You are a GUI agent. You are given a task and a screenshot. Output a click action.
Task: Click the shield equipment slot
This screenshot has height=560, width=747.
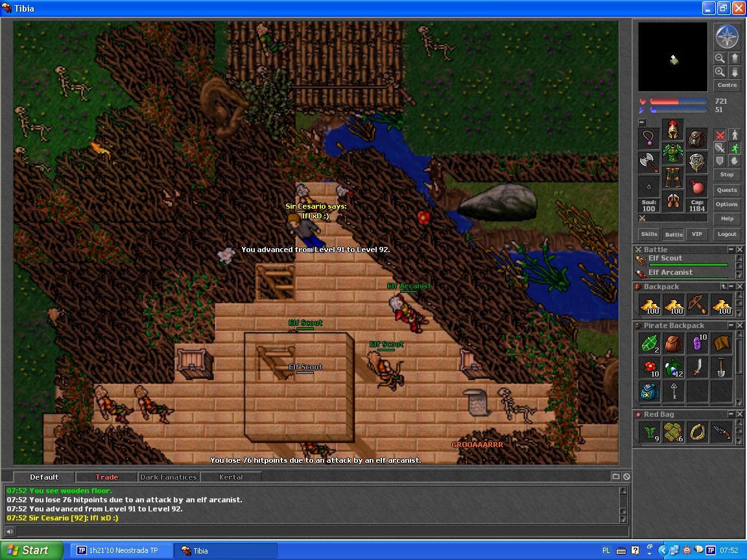click(x=697, y=163)
